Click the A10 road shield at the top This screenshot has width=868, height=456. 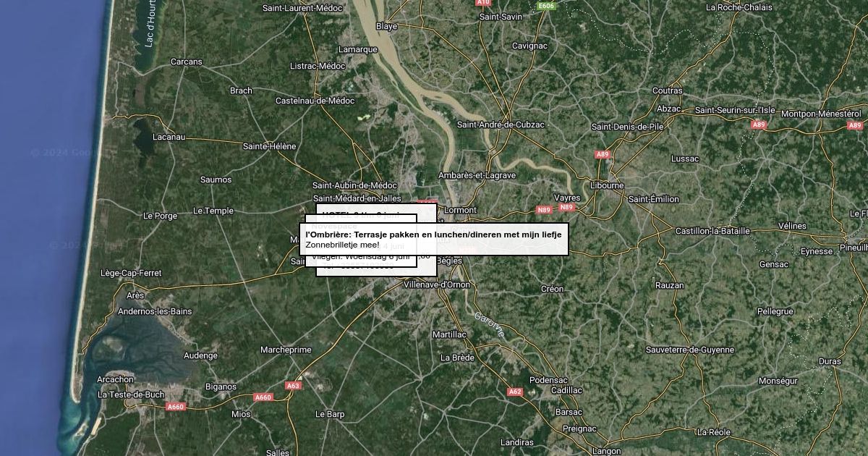point(483,2)
